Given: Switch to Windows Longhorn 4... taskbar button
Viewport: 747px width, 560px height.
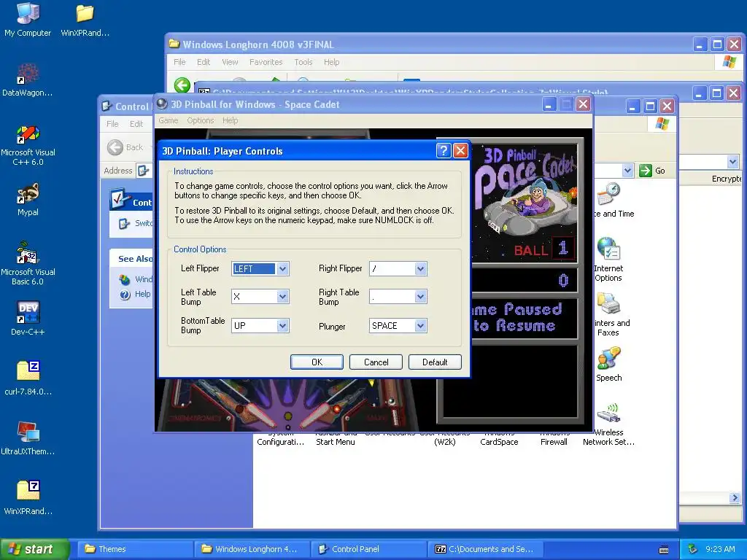Looking at the screenshot, I should pos(252,549).
